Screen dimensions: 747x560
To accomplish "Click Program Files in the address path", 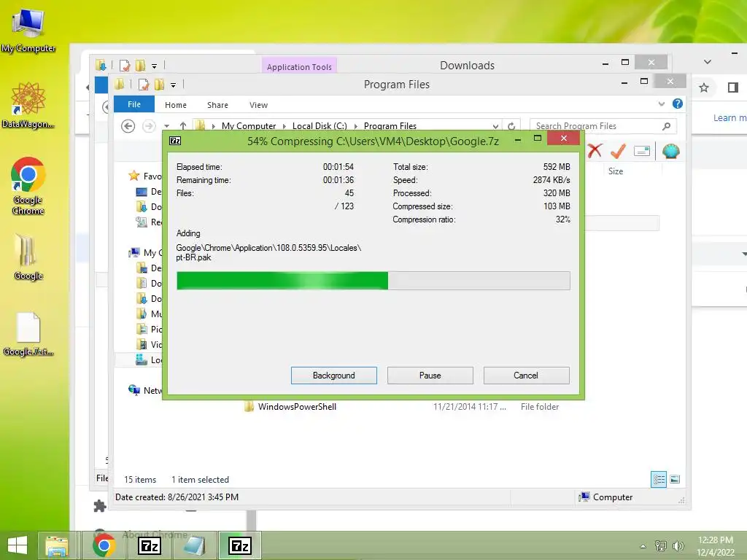I will (x=390, y=125).
